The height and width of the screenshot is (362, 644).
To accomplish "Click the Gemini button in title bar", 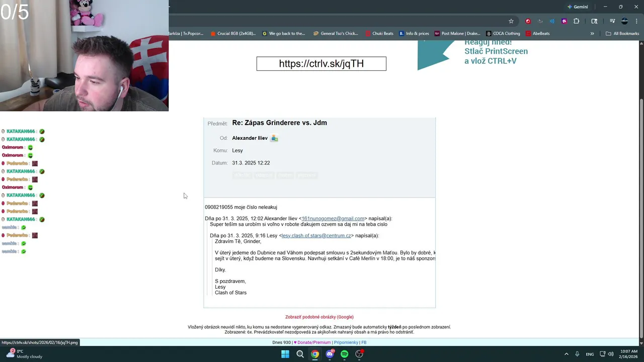I will pyautogui.click(x=578, y=7).
